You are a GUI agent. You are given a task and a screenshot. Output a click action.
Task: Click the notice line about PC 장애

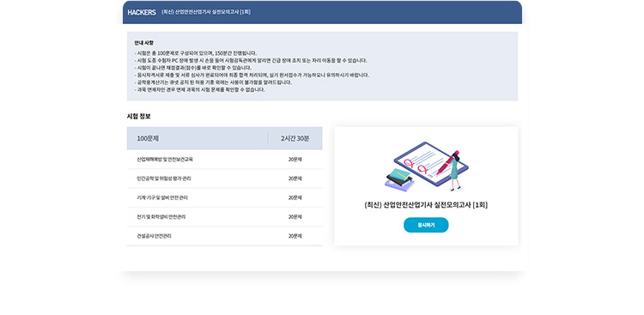[251, 60]
